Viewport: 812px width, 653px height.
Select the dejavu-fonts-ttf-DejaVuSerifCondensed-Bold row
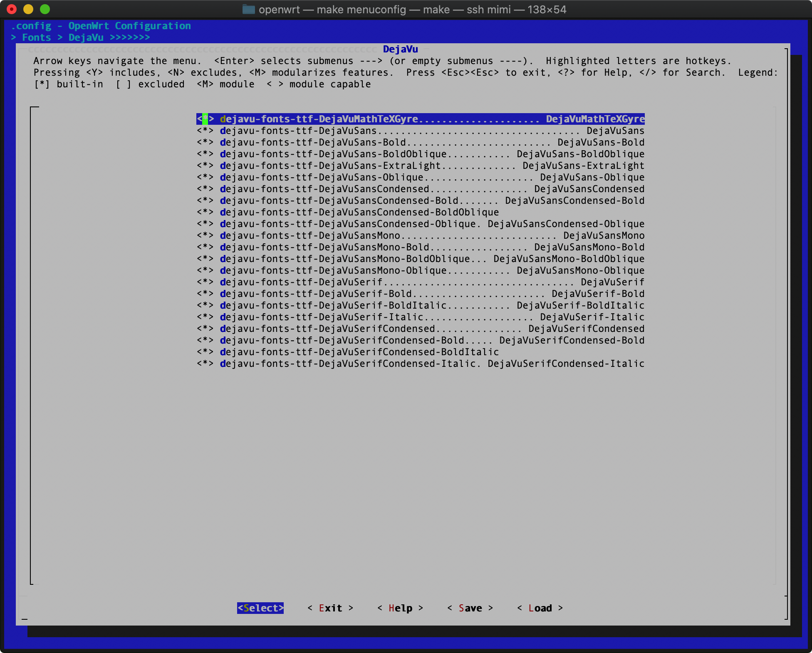tap(421, 340)
